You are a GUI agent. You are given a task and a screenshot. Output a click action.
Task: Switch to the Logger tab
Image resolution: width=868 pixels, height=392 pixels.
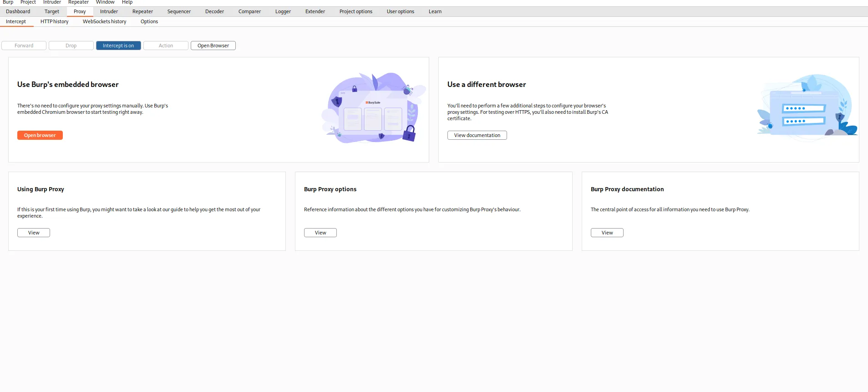[x=283, y=11]
